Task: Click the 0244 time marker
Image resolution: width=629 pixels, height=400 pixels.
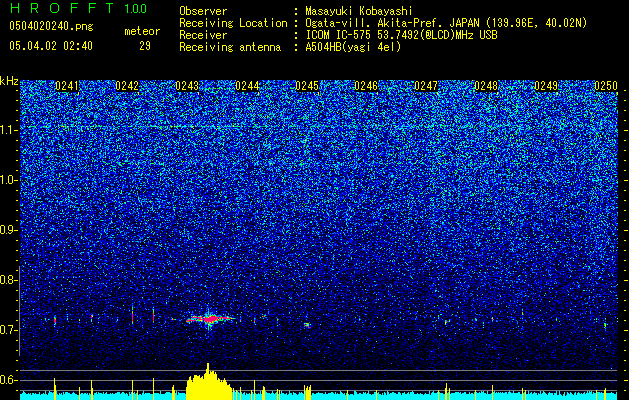Action: 247,86
